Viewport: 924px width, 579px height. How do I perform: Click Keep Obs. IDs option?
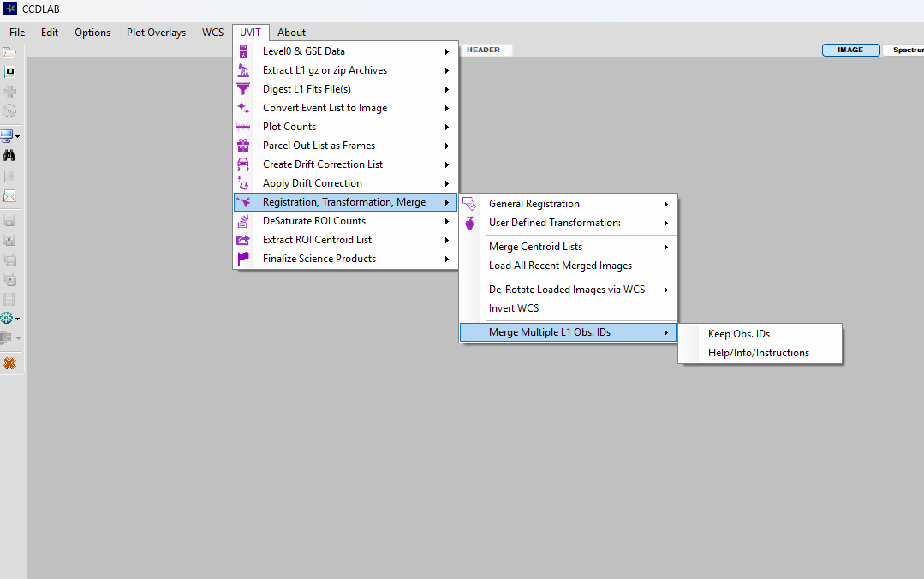[760, 334]
